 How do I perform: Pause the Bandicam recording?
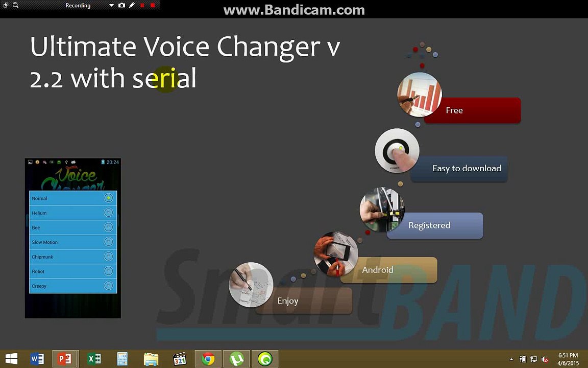[x=142, y=5]
